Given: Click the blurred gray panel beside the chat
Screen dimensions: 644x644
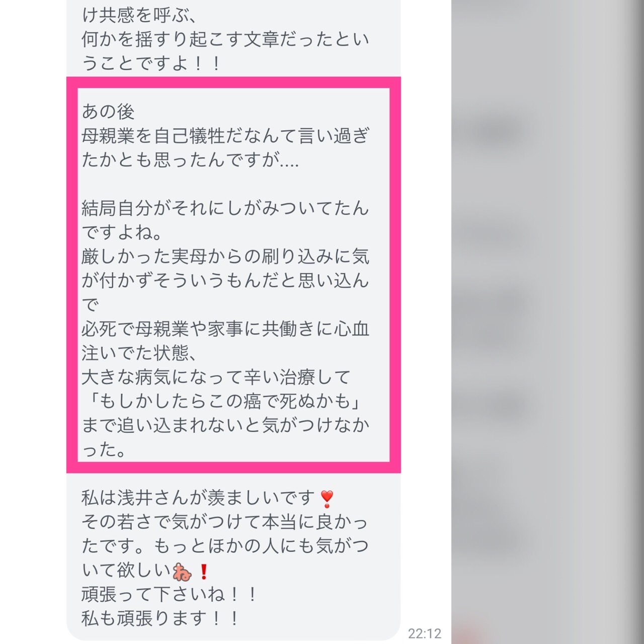Looking at the screenshot, I should [547, 322].
